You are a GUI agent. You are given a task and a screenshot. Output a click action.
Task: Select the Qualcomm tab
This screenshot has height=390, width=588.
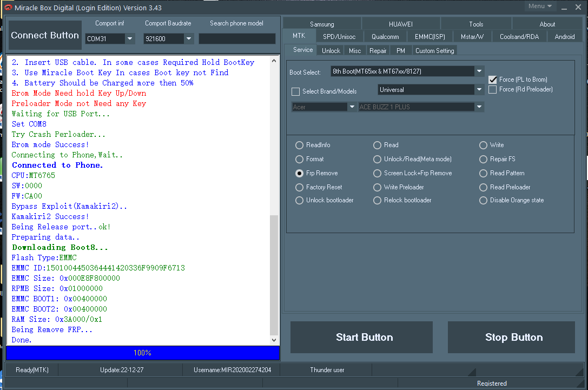point(385,36)
